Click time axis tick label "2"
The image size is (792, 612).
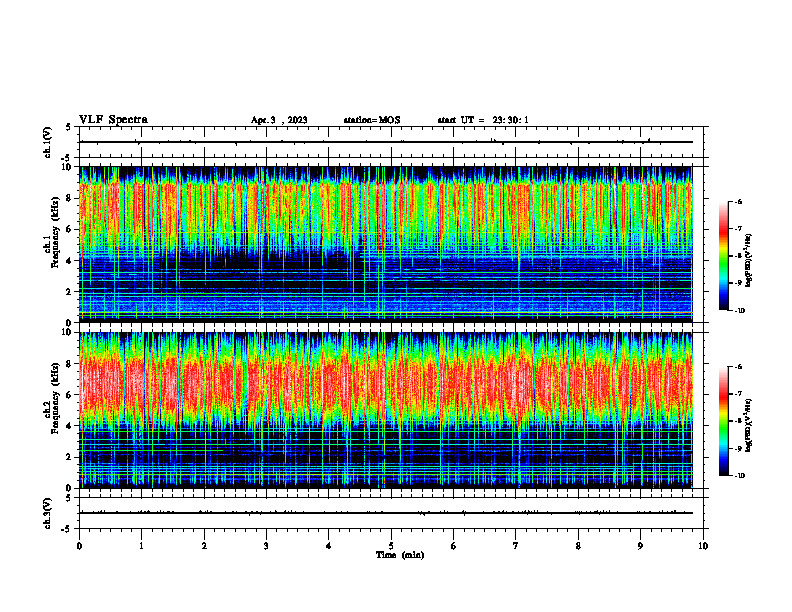pyautogui.click(x=204, y=546)
